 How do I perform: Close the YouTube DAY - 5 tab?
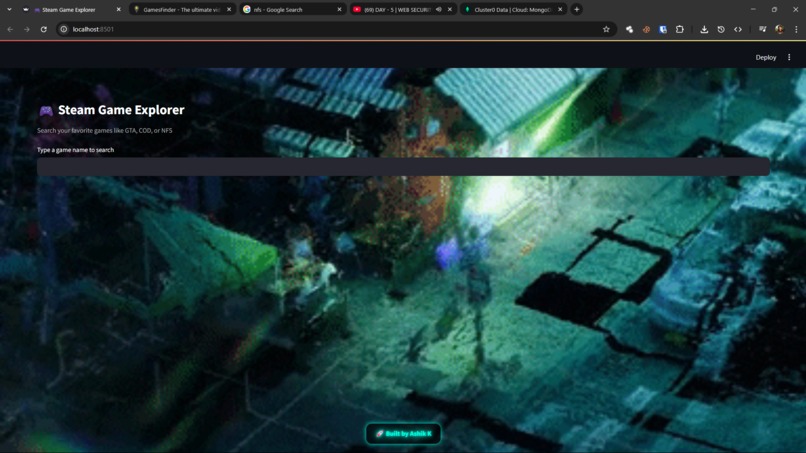tap(450, 9)
